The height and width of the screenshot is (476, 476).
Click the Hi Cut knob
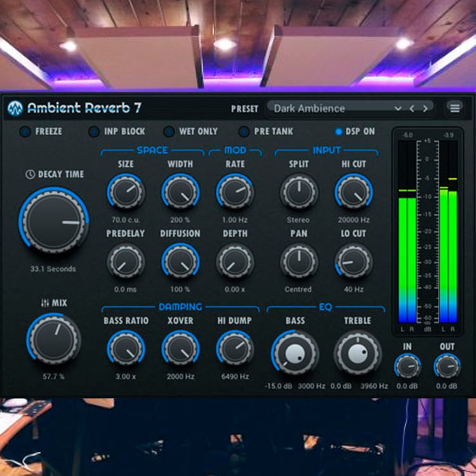[x=354, y=192]
